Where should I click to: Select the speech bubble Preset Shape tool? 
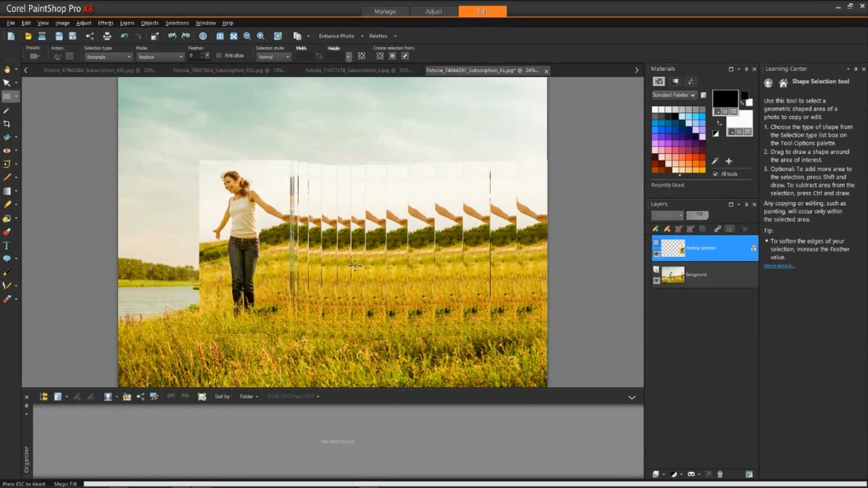tap(7, 259)
